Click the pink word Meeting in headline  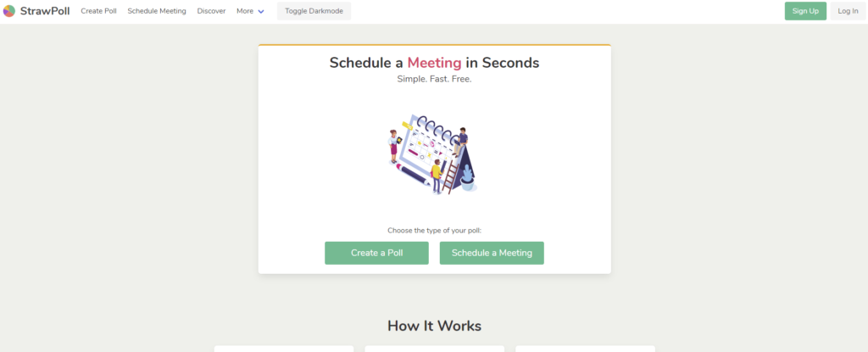[434, 62]
